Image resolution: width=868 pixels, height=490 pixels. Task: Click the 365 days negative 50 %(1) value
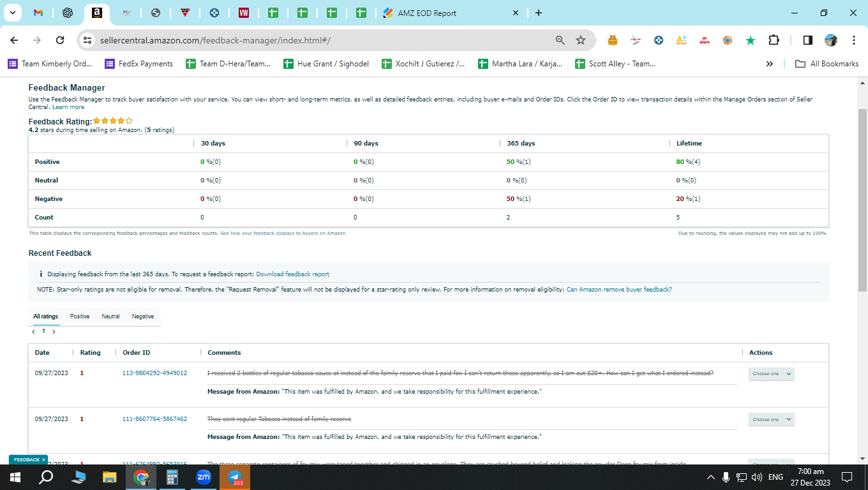[518, 199]
